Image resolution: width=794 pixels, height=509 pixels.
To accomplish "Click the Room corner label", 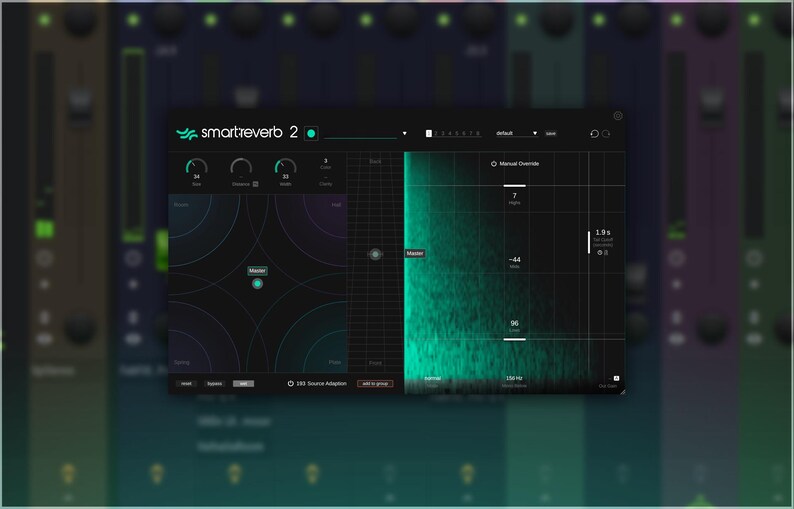I will click(181, 205).
